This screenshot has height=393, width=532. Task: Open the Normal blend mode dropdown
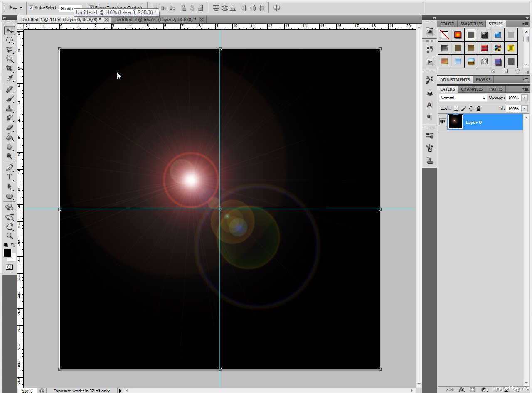[x=463, y=98]
